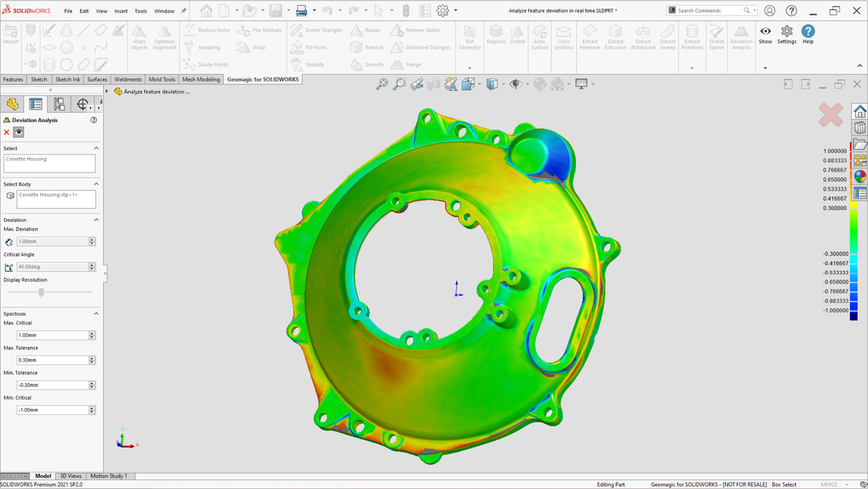The width and height of the screenshot is (868, 489).
Task: Click the Zoom to Fit magnifier icon
Action: coord(382,84)
